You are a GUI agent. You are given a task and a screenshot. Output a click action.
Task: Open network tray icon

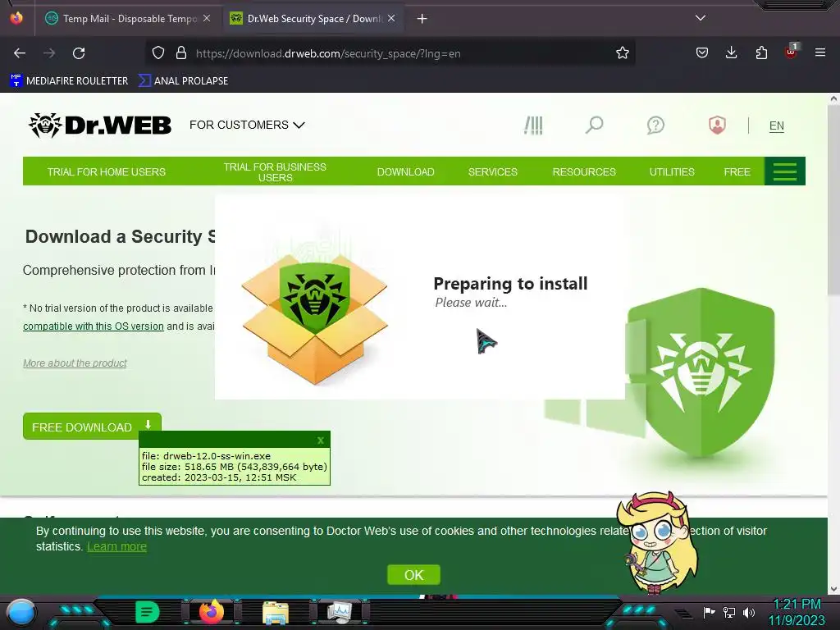729,612
